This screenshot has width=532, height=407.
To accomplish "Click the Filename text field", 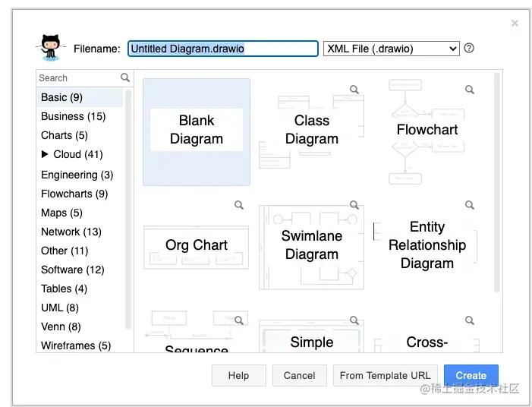I will tap(222, 49).
